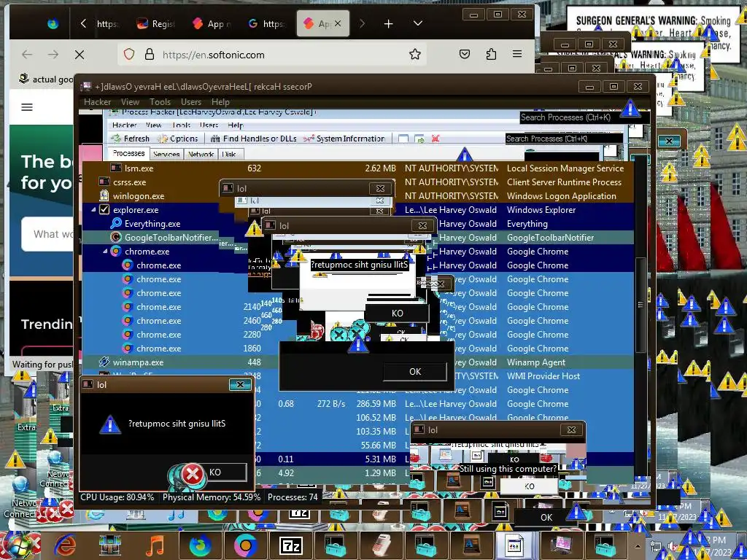The width and height of the screenshot is (747, 560).
Task: Click '286.59 MB' memory value
Action: tap(376, 403)
